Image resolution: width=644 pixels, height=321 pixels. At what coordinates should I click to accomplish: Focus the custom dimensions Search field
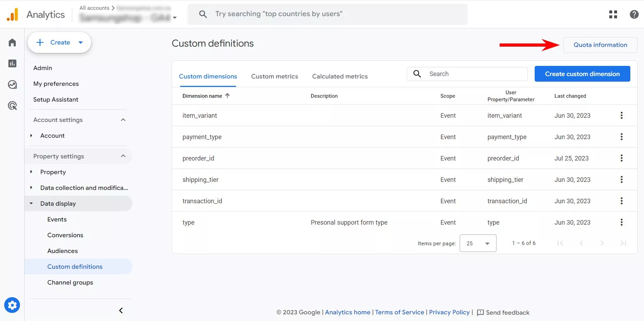(467, 74)
